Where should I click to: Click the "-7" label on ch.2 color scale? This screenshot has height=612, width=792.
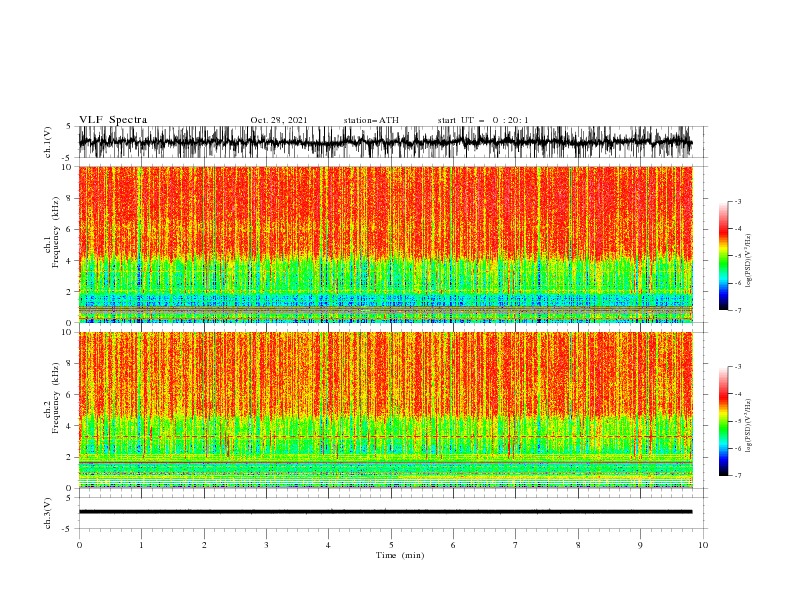coord(738,476)
